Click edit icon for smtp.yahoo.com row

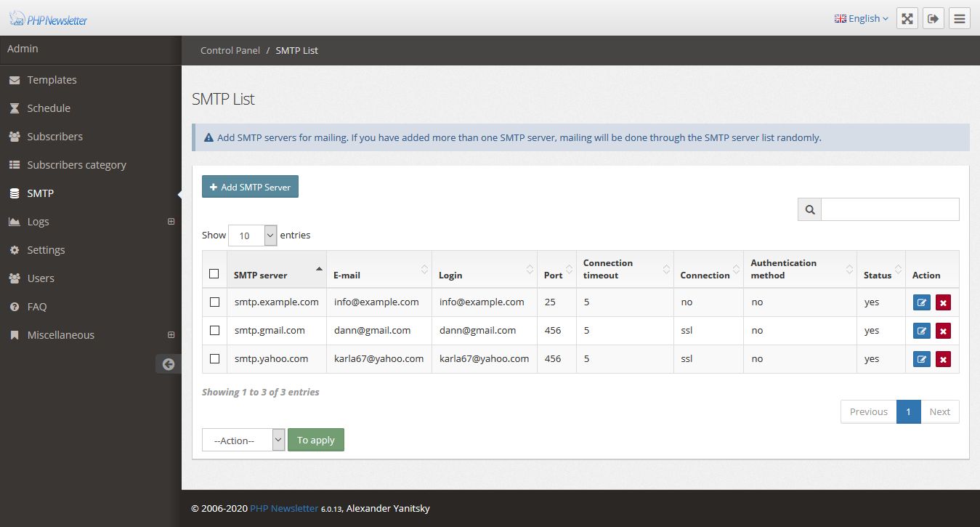coord(921,359)
